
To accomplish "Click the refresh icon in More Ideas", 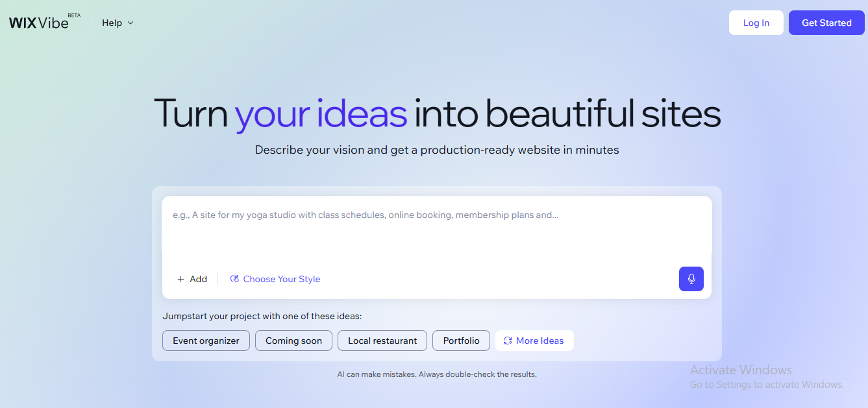I will click(508, 341).
